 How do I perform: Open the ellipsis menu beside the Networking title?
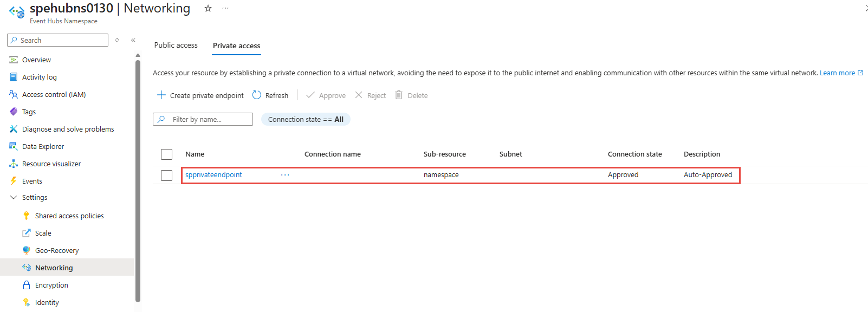click(x=225, y=9)
